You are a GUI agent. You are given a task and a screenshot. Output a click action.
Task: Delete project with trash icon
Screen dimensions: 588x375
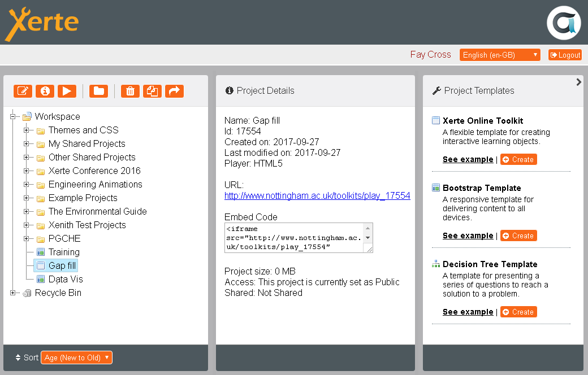pos(130,91)
